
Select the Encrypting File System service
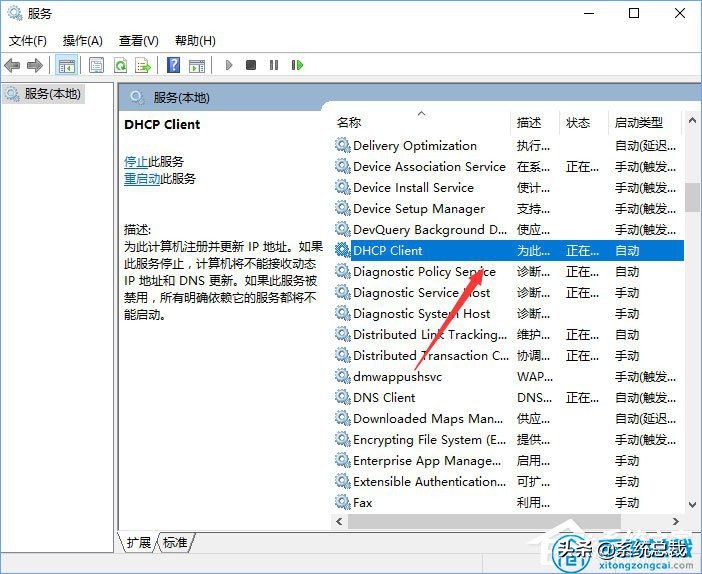(x=509, y=440)
